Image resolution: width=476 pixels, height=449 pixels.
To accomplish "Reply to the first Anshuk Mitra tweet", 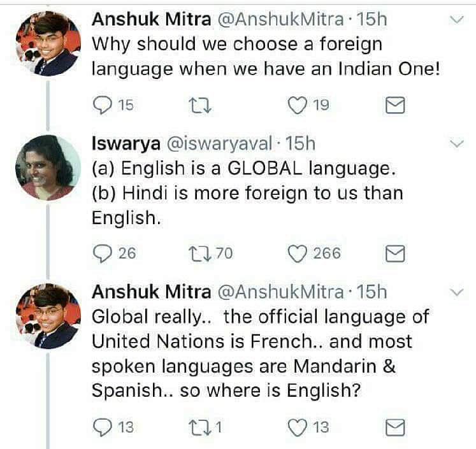I will click(x=102, y=105).
